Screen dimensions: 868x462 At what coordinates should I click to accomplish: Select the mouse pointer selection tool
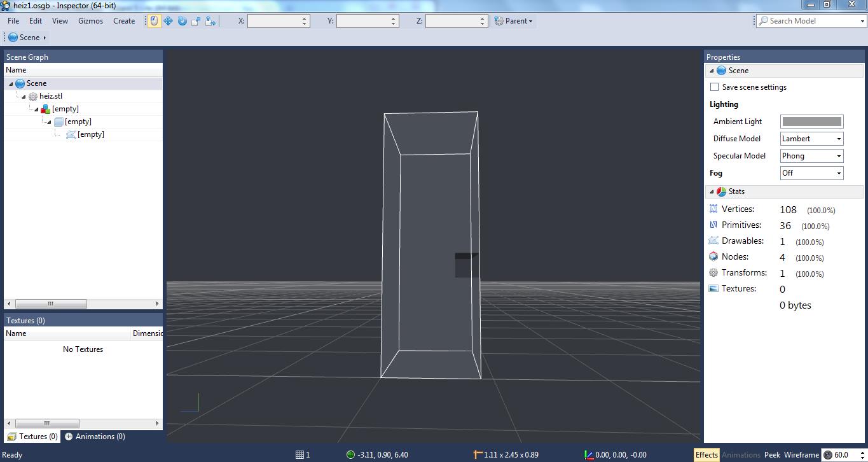(154, 21)
